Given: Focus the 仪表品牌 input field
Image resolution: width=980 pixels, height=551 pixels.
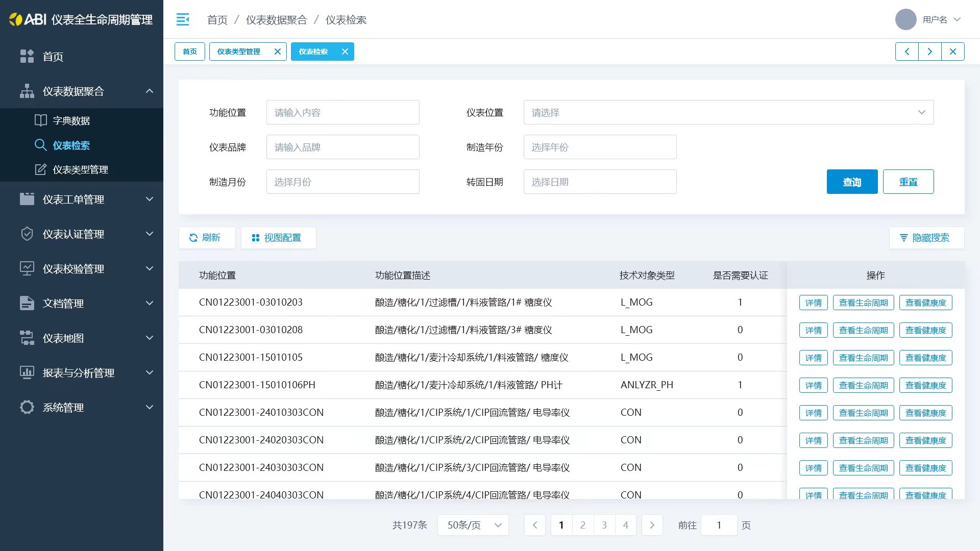Looking at the screenshot, I should [x=342, y=147].
